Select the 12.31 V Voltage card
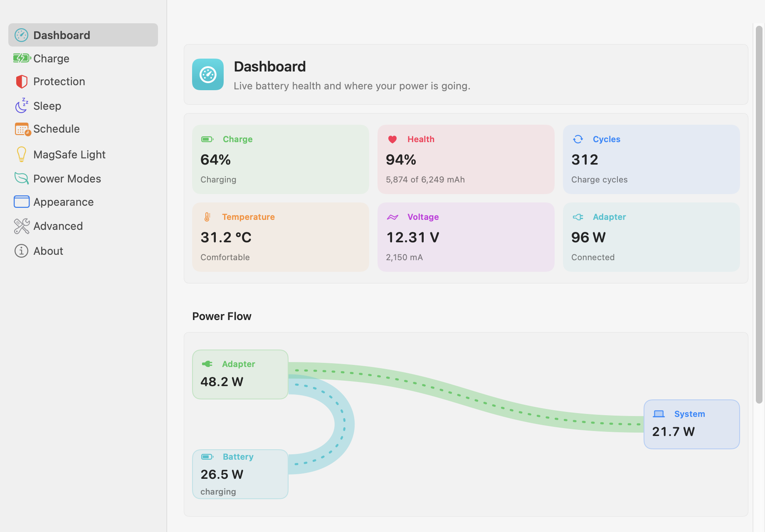Image resolution: width=765 pixels, height=532 pixels. pos(466,237)
